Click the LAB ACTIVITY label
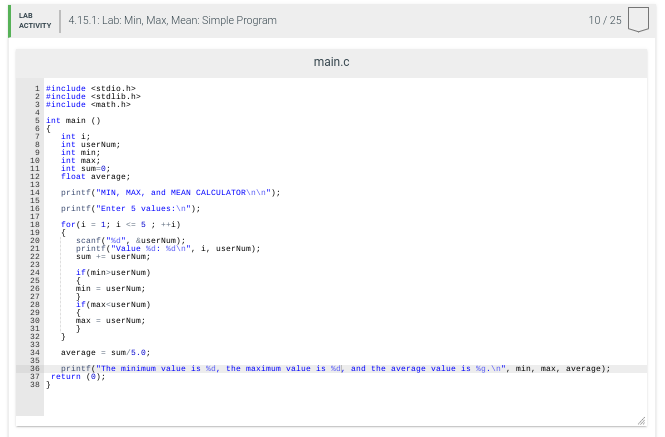This screenshot has height=437, width=665. point(35,20)
